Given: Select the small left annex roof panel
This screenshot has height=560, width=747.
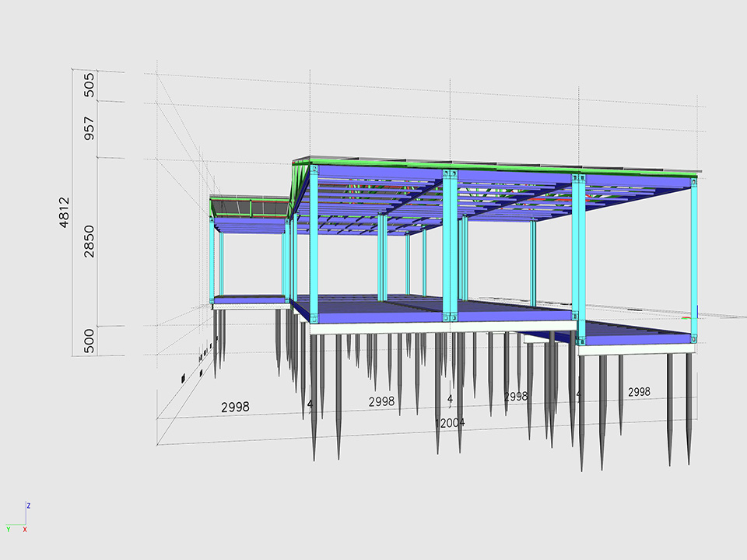Looking at the screenshot, I should (x=249, y=208).
